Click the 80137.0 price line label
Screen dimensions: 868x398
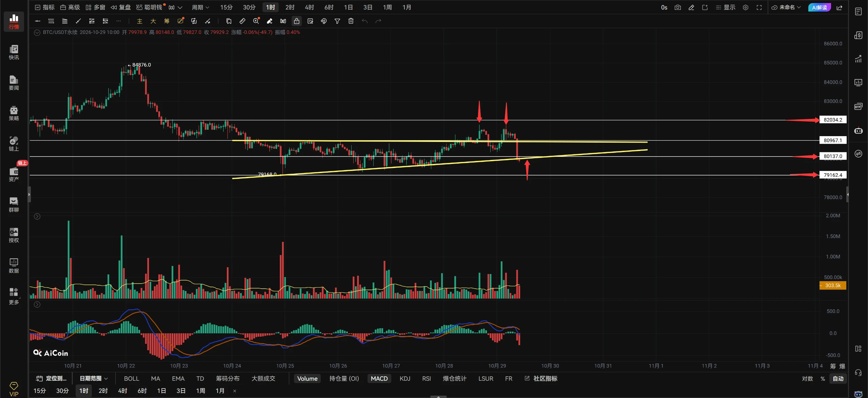[833, 156]
